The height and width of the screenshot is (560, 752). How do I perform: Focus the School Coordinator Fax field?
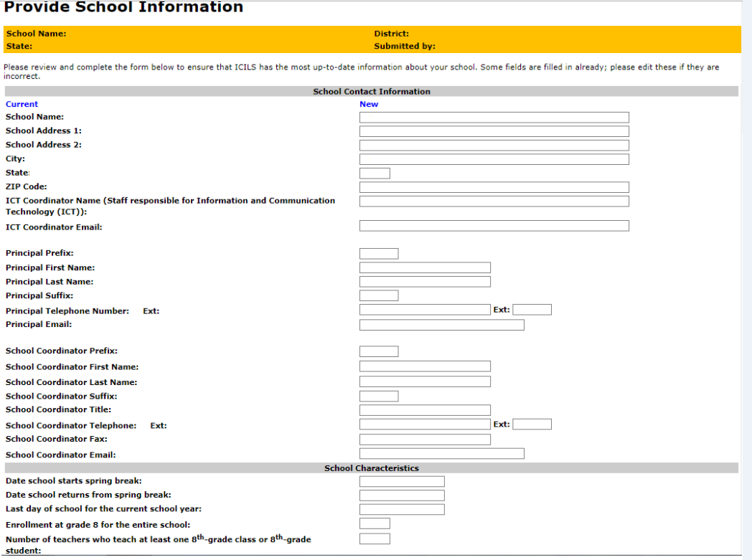tap(425, 440)
